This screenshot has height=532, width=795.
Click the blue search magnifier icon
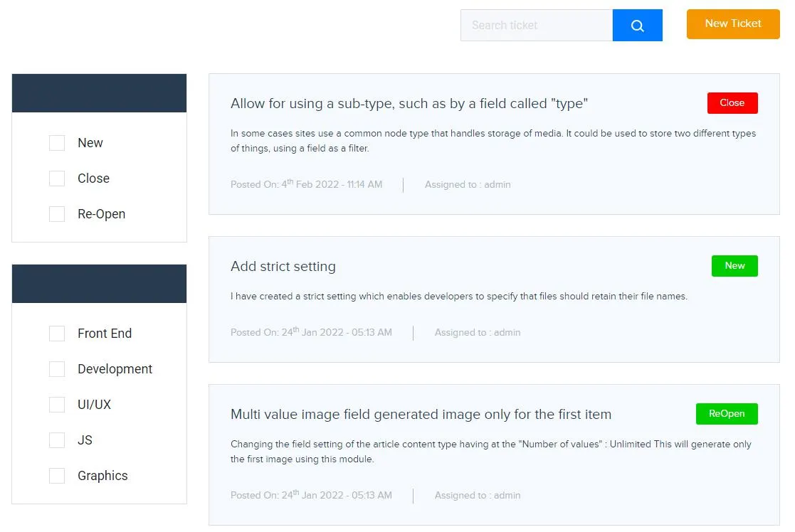pyautogui.click(x=637, y=26)
